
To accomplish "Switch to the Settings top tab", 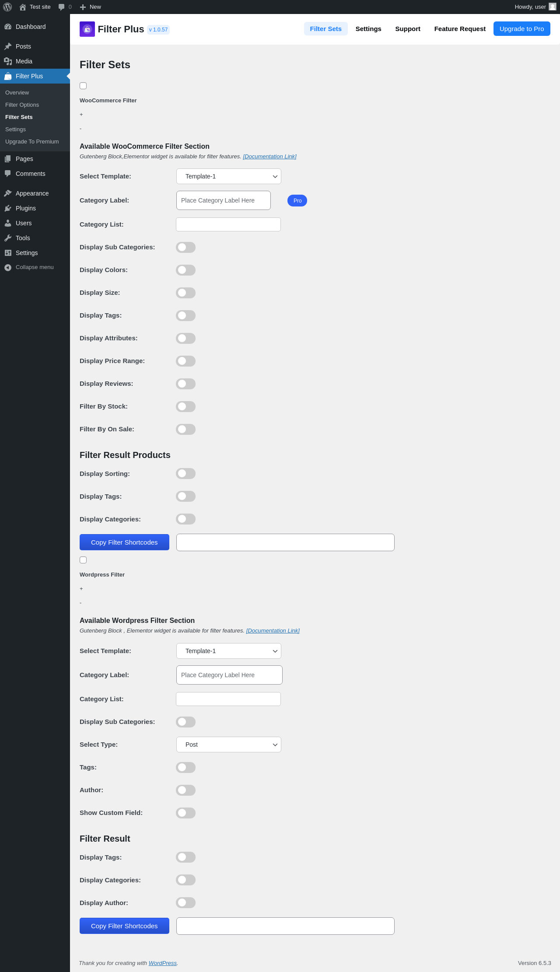I will coord(368,29).
